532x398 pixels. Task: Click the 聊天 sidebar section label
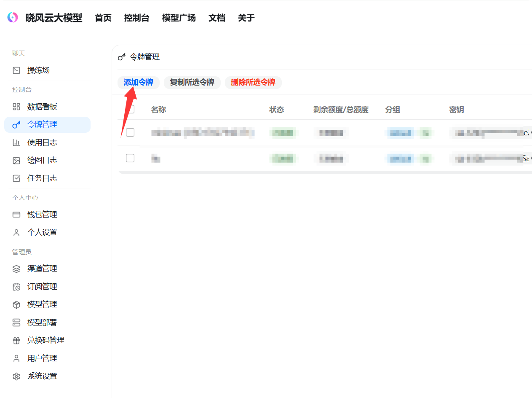click(19, 53)
